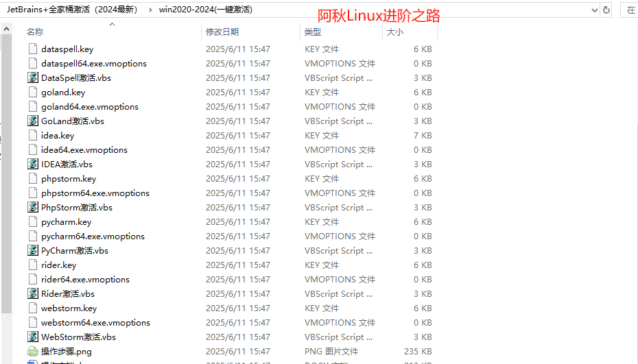Select the file name 操作步骤.png
Screen dimensions: 638x364
pos(67,351)
